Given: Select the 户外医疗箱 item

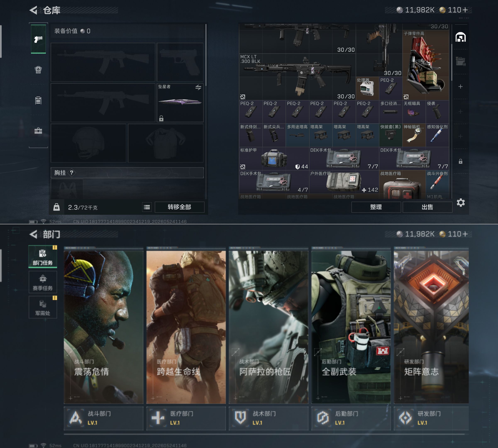Looking at the screenshot, I should click(344, 182).
